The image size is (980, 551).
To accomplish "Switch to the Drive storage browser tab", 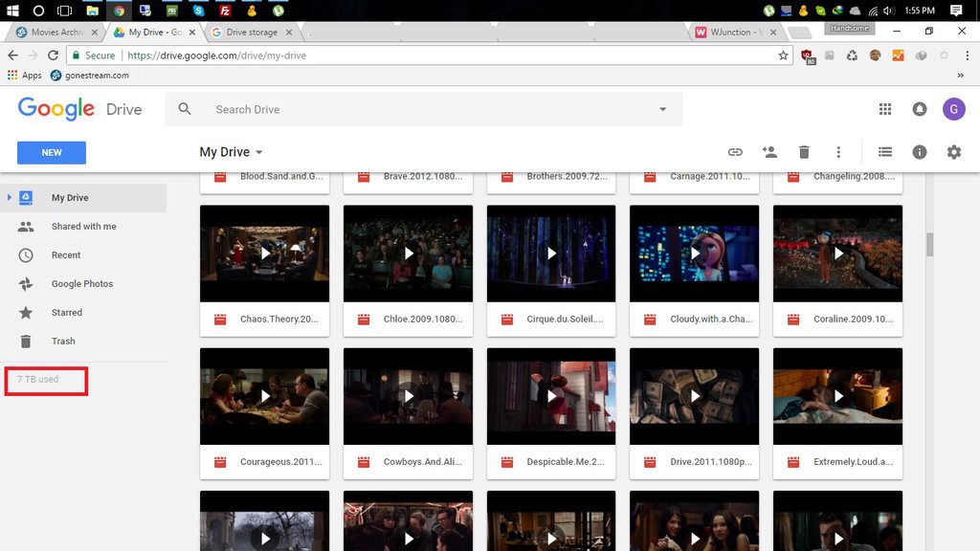I will coord(252,32).
